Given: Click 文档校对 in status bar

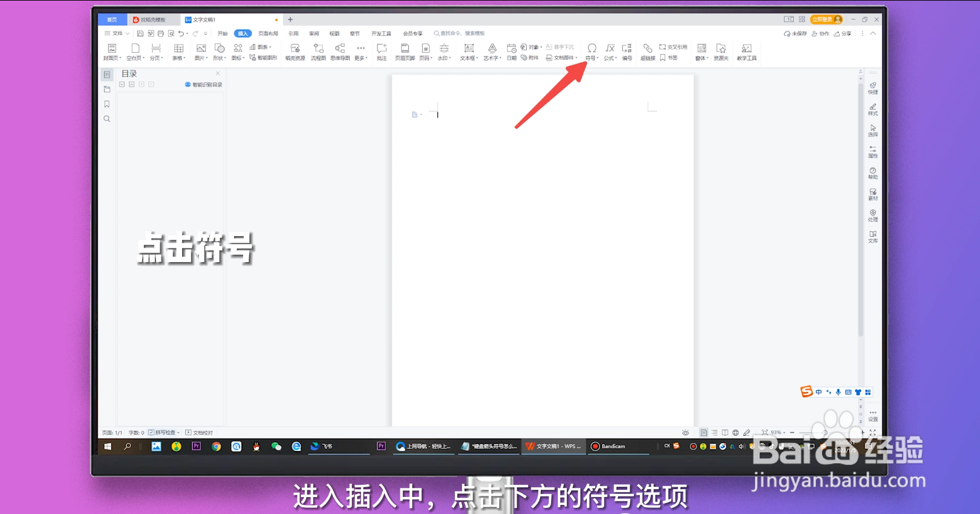Looking at the screenshot, I should tap(199, 432).
